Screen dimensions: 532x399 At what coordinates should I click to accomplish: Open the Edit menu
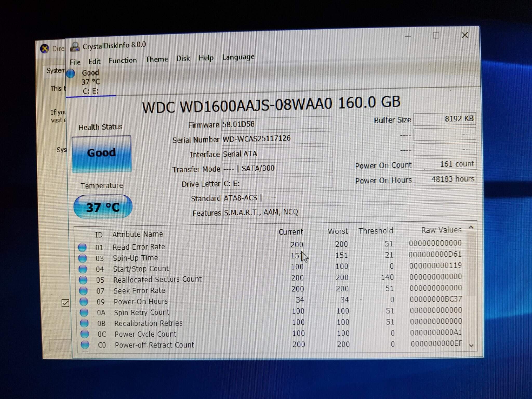pyautogui.click(x=94, y=61)
